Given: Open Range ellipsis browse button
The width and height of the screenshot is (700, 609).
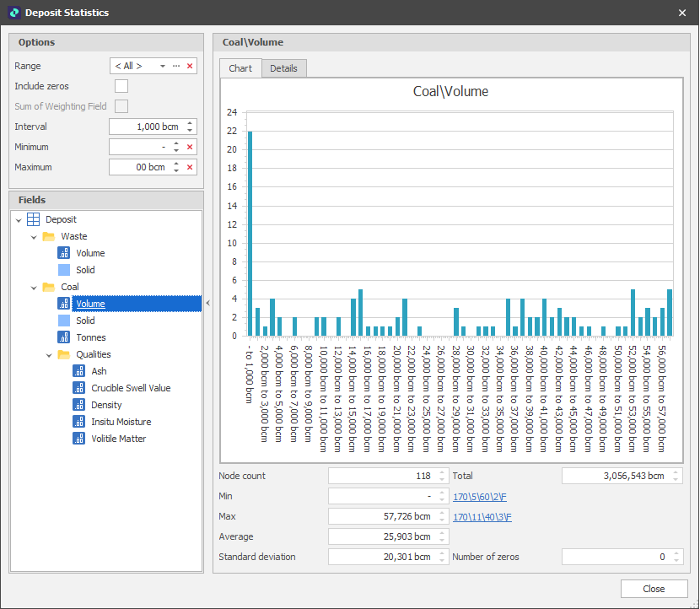Looking at the screenshot, I should pos(176,66).
